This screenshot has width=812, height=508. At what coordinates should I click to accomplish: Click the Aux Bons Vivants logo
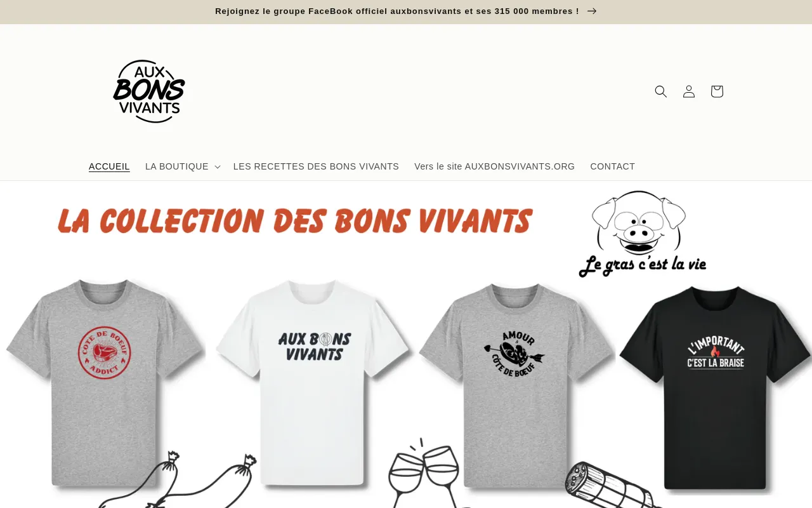149,91
